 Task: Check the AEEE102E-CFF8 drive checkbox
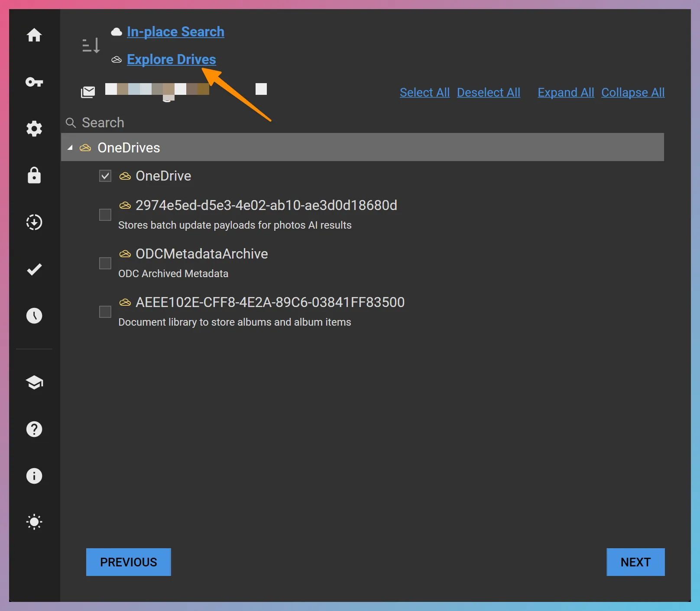click(105, 312)
